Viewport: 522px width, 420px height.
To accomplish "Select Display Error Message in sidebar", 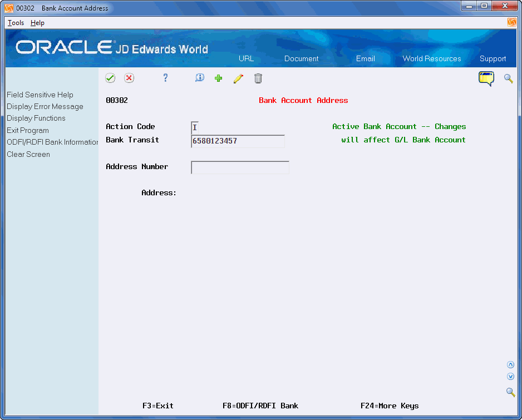I will [45, 106].
